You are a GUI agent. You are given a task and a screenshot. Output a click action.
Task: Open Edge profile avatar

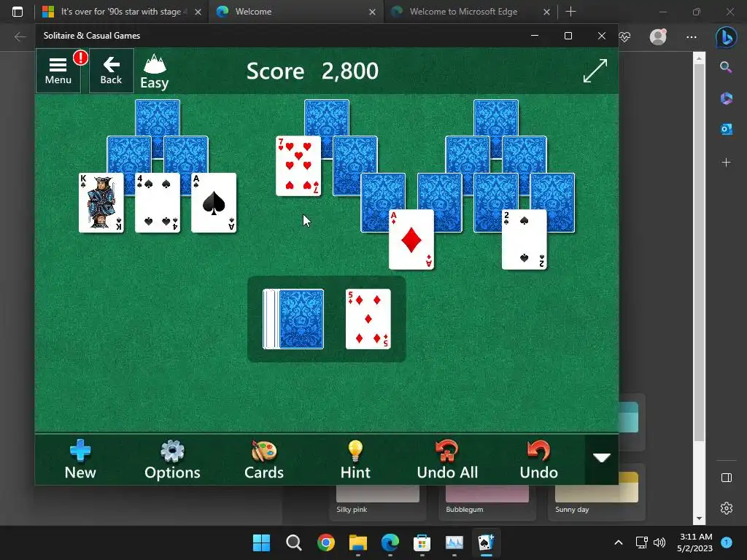pyautogui.click(x=658, y=36)
